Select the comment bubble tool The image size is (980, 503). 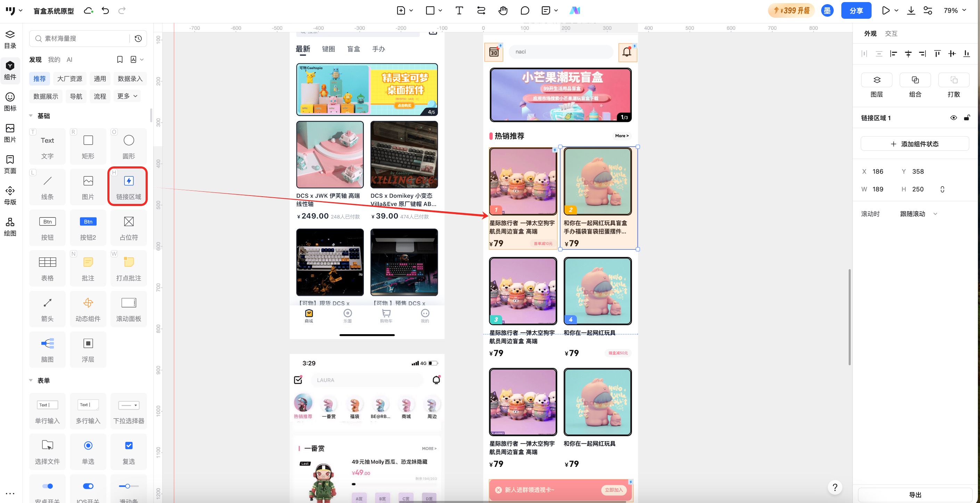click(525, 11)
